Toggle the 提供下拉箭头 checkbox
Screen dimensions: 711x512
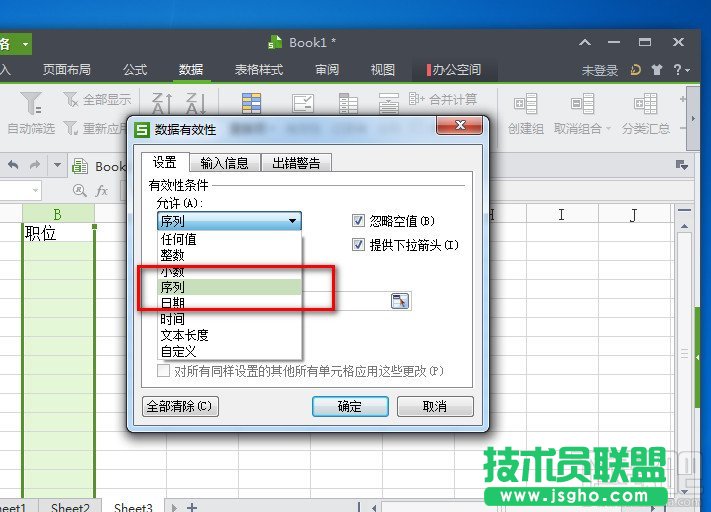(358, 245)
